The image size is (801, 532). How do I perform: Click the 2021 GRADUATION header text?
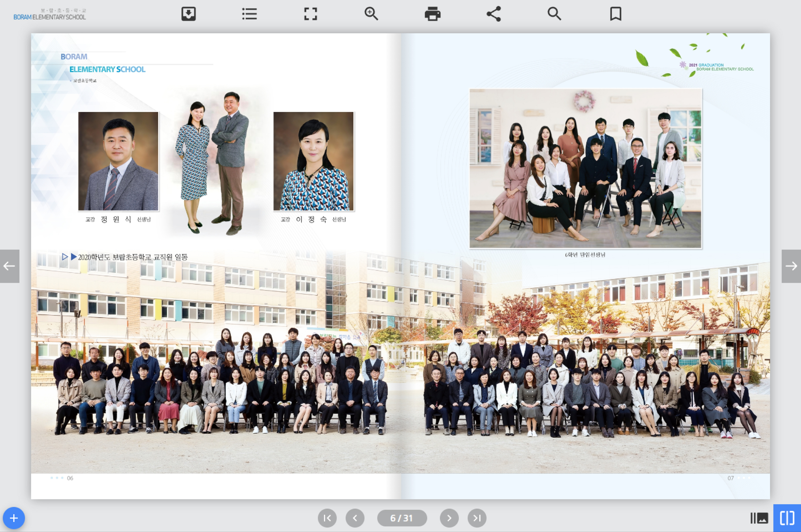pos(706,65)
